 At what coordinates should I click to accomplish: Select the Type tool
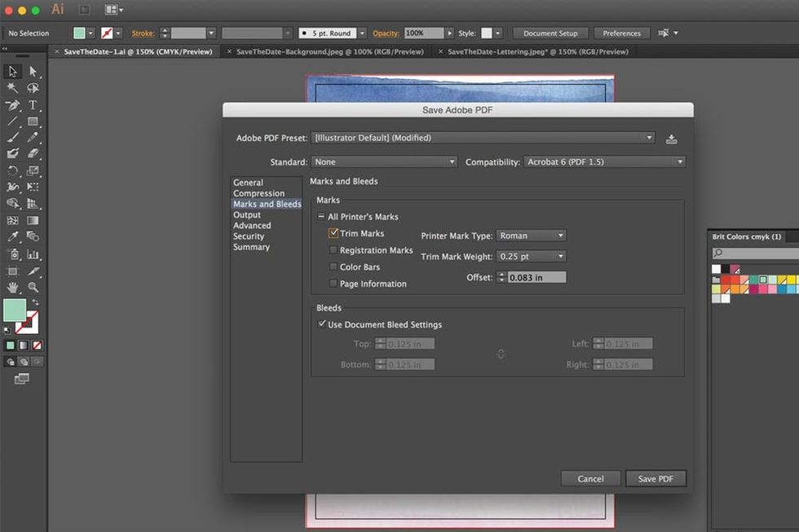tap(33, 105)
